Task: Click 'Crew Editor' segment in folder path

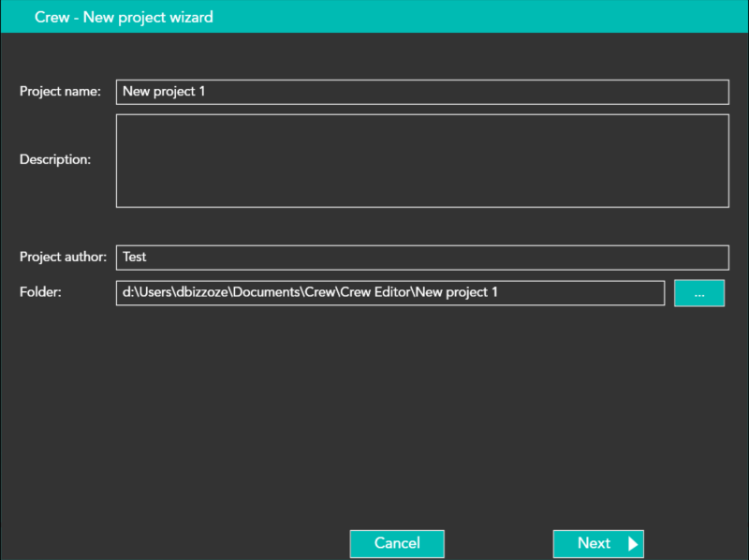Action: pos(376,293)
